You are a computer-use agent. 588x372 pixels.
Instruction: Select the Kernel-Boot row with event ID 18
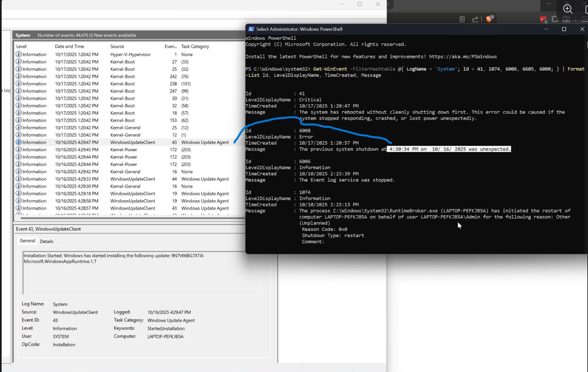coord(129,113)
